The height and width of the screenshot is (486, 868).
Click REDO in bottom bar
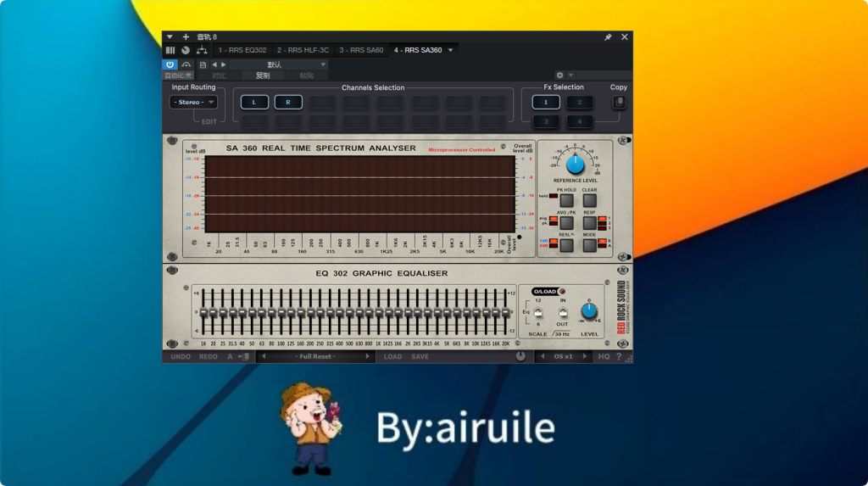pos(209,357)
